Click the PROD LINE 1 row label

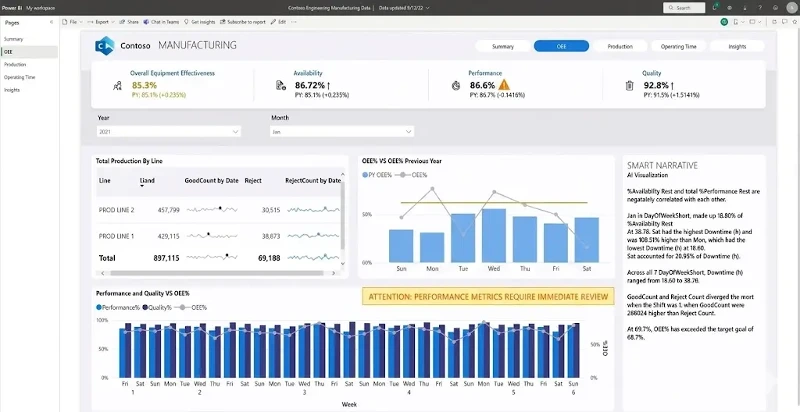click(x=116, y=236)
